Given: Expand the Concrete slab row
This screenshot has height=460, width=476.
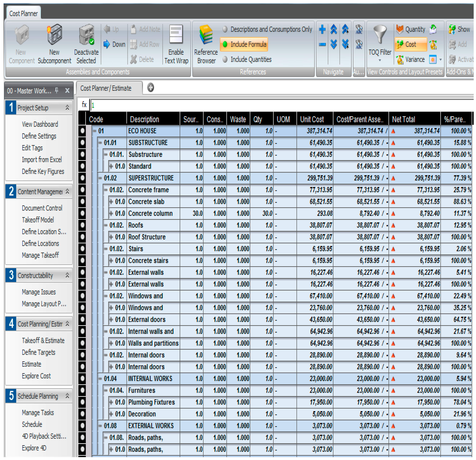Looking at the screenshot, I should click(111, 202).
